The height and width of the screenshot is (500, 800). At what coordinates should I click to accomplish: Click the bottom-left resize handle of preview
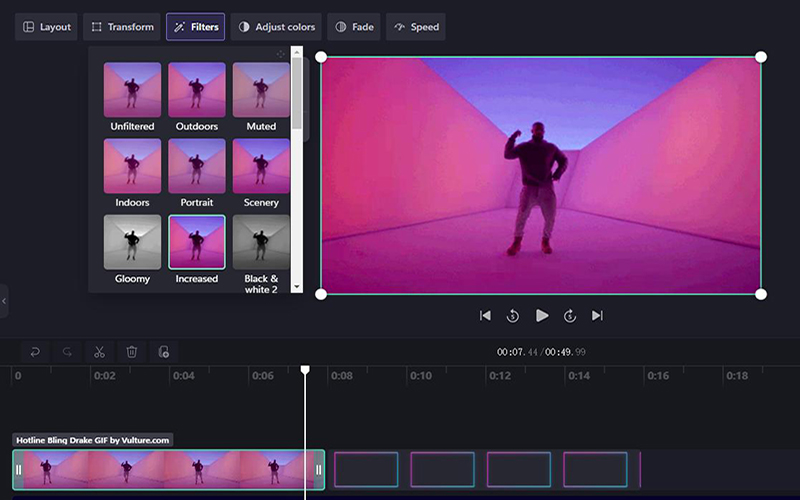[321, 294]
